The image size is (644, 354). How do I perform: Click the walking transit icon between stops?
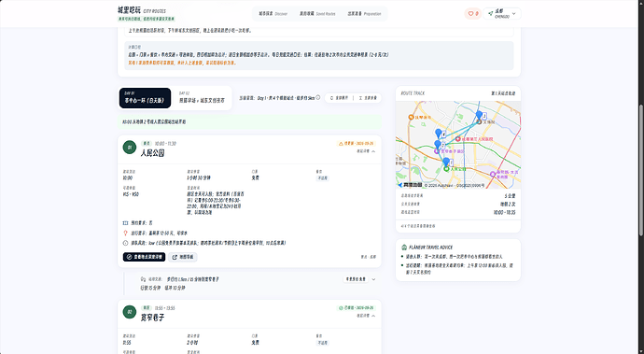coord(143,279)
